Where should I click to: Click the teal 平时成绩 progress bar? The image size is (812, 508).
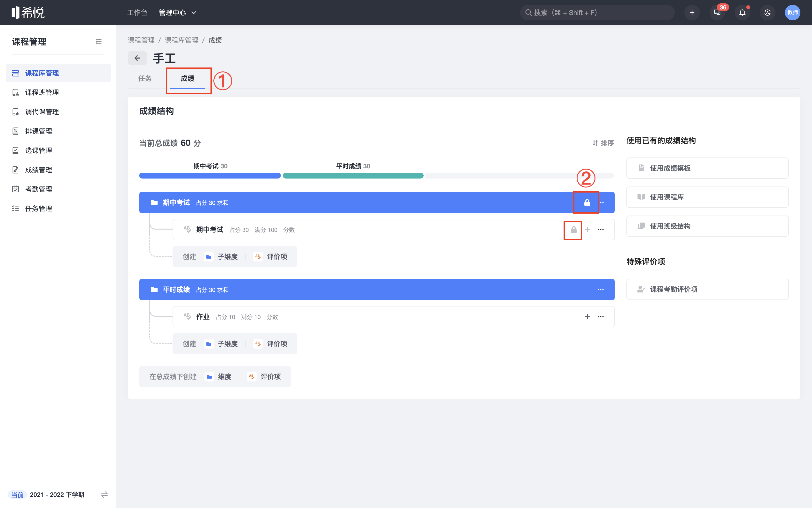pos(353,175)
